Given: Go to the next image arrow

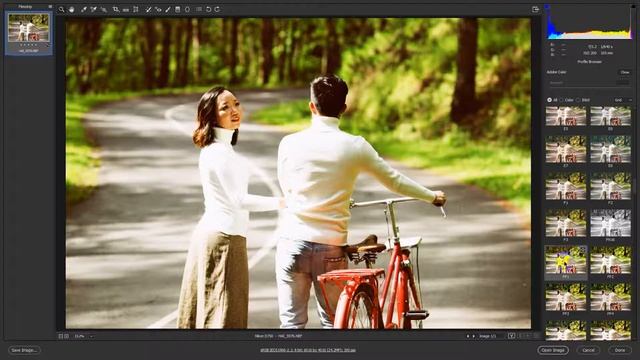Looking at the screenshot, I should 473,336.
